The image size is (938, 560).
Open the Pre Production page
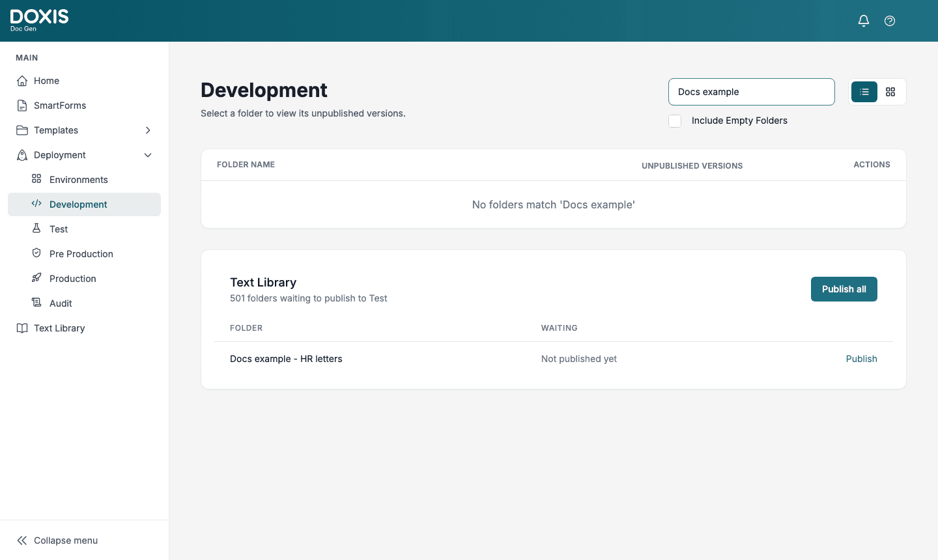(84, 254)
